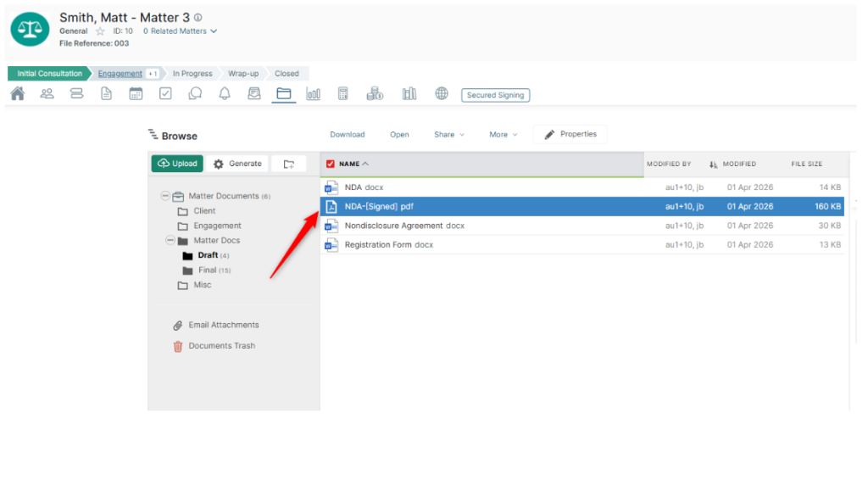Select the Closed stage
The width and height of the screenshot is (868, 480).
coord(287,74)
